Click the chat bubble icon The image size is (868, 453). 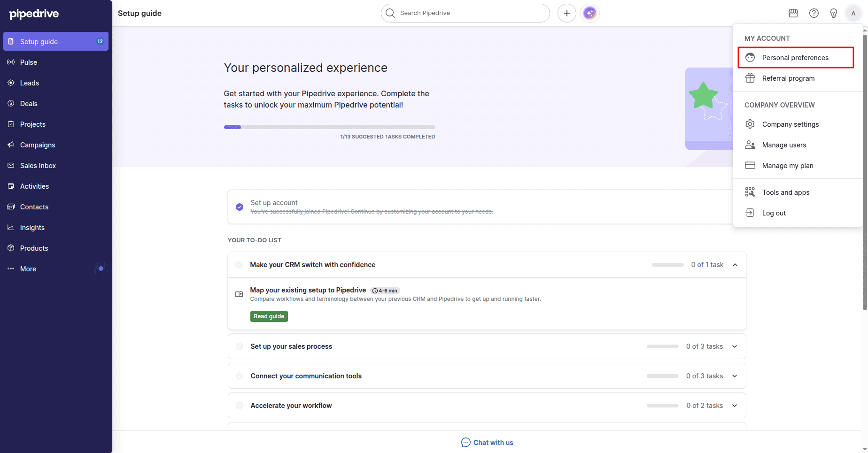466,443
